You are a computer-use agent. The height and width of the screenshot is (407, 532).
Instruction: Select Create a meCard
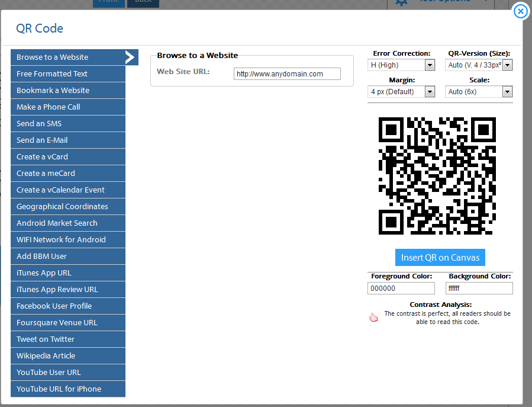(x=68, y=173)
